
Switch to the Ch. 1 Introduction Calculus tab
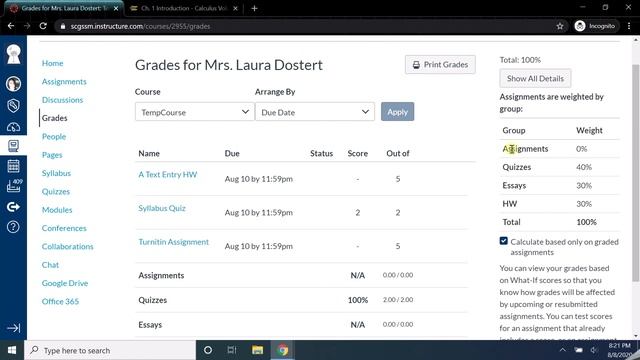point(184,8)
